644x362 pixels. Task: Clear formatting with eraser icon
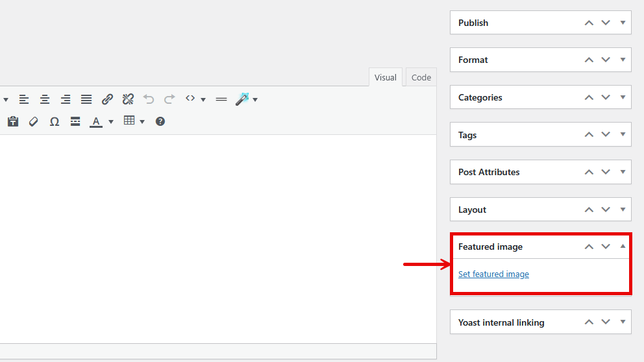point(34,121)
